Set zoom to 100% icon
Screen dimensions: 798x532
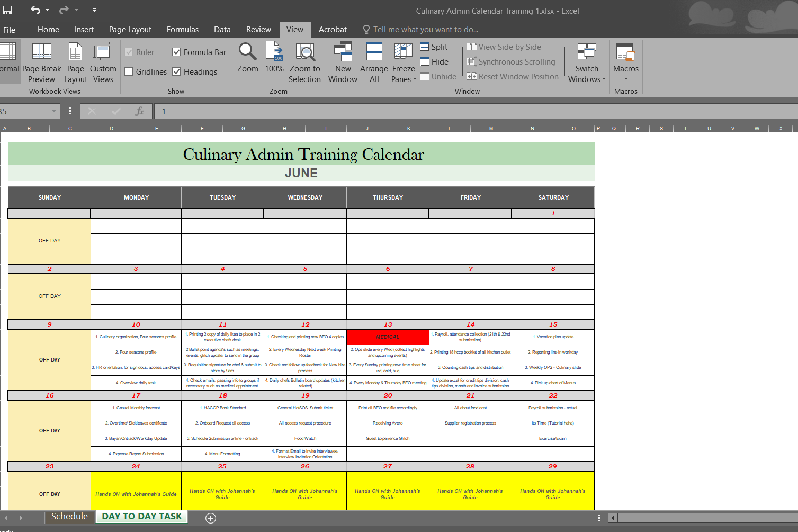(x=274, y=52)
